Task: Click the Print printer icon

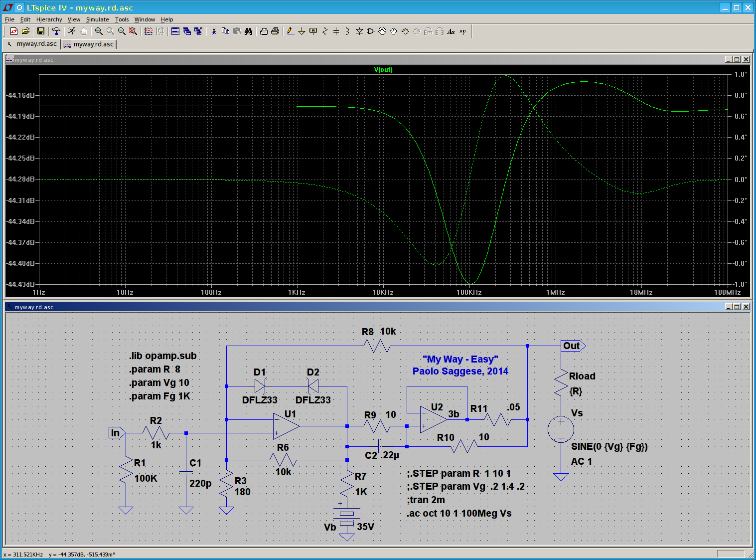Action: [275, 31]
